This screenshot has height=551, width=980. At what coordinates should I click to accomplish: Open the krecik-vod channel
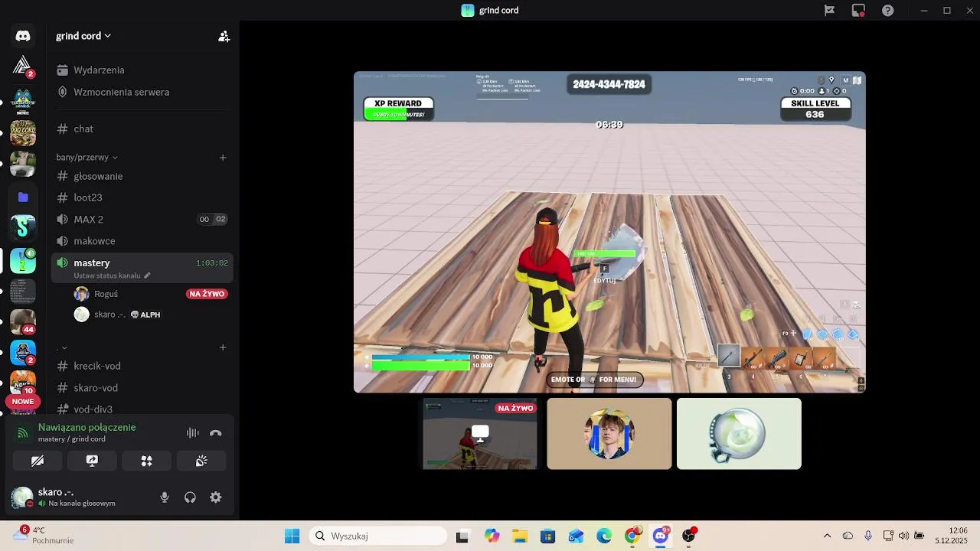tap(142, 366)
